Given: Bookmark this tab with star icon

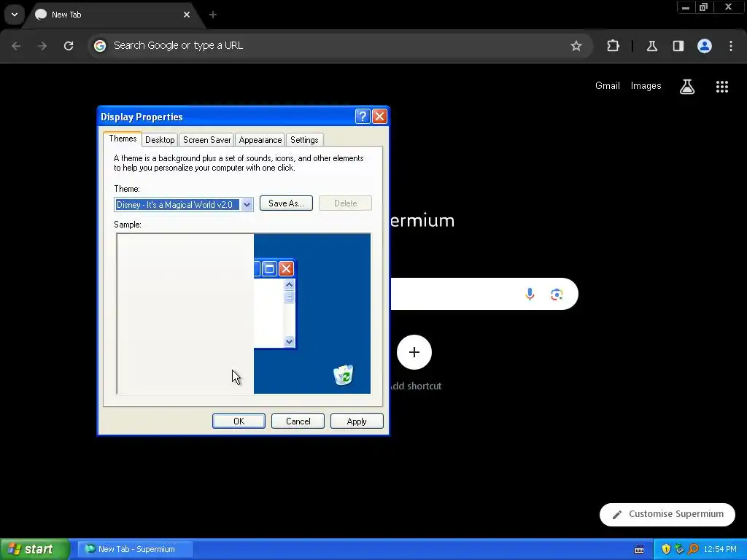Looking at the screenshot, I should (x=576, y=46).
